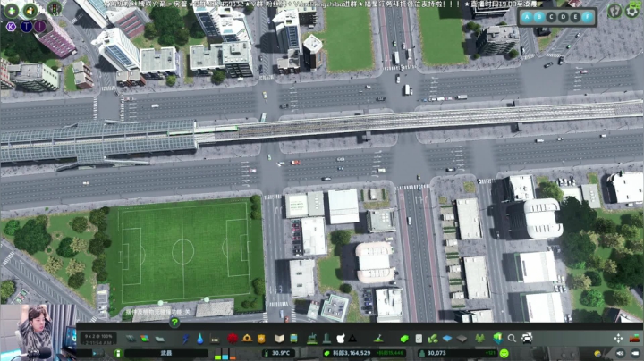Image resolution: width=644 pixels, height=361 pixels.
Task: Select the D layer button
Action: 563,17
